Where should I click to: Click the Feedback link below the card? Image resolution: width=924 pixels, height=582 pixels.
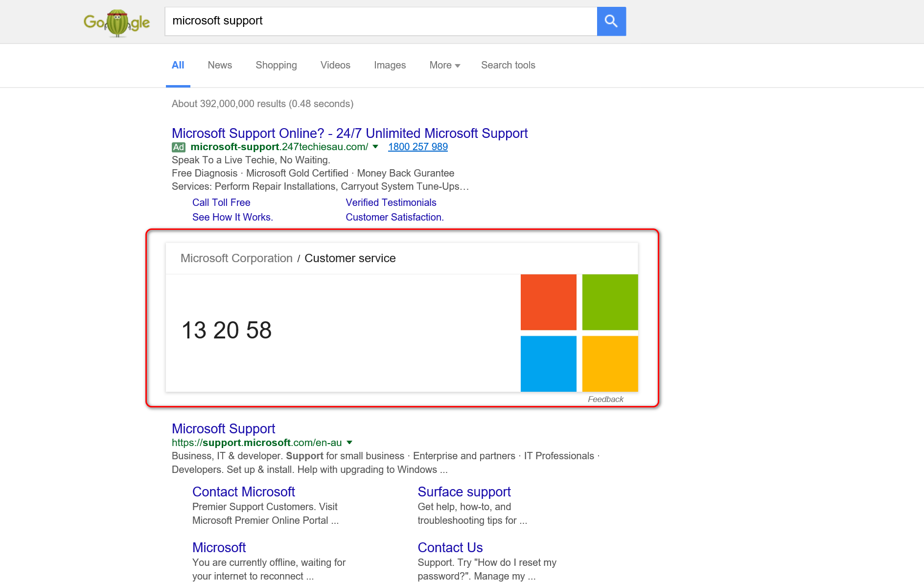605,399
